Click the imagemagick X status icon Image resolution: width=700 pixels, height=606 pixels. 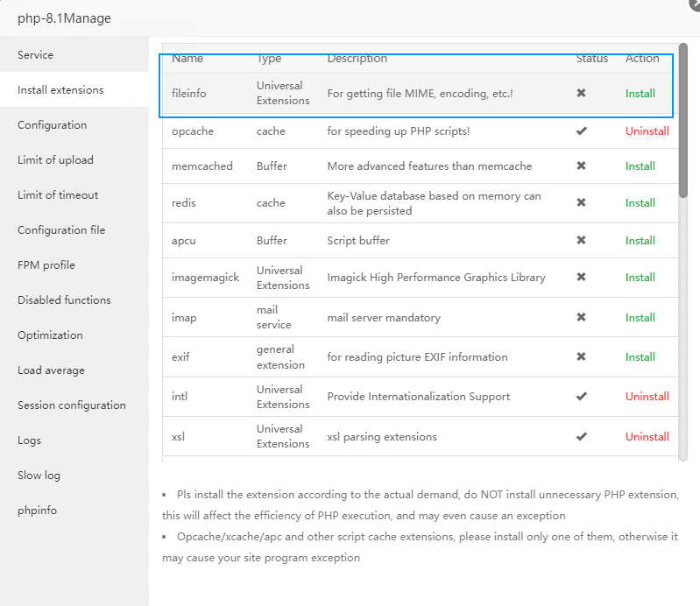[x=581, y=277]
